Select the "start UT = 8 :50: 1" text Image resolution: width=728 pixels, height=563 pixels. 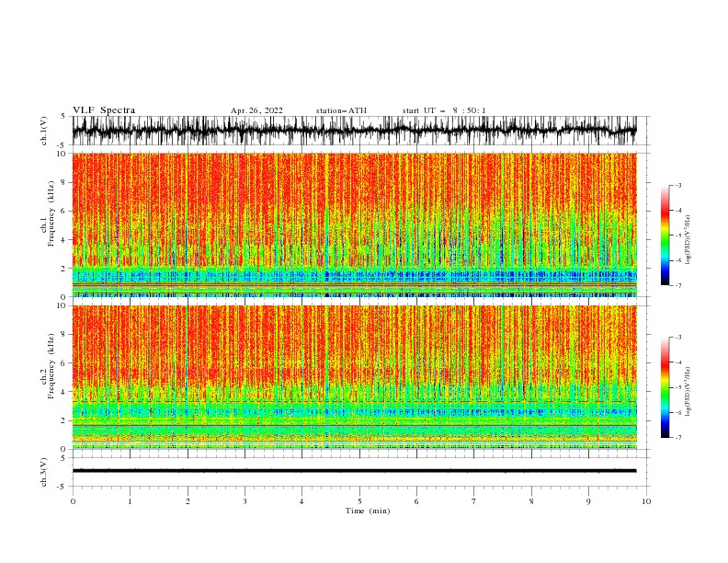[x=444, y=110]
